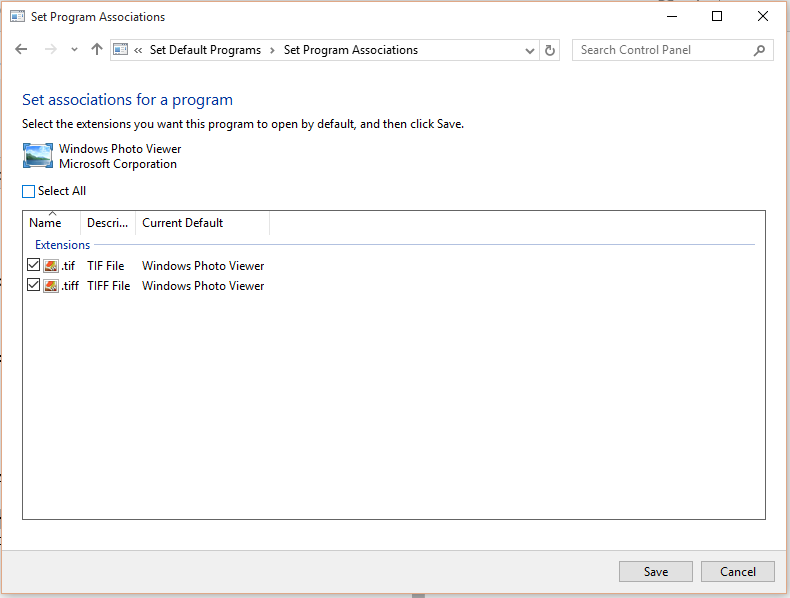The image size is (790, 598).
Task: Click '.tiff' extension name
Action: [70, 286]
